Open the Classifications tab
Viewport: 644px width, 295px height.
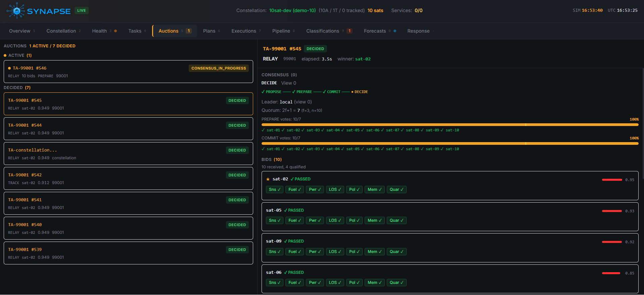(x=329, y=31)
